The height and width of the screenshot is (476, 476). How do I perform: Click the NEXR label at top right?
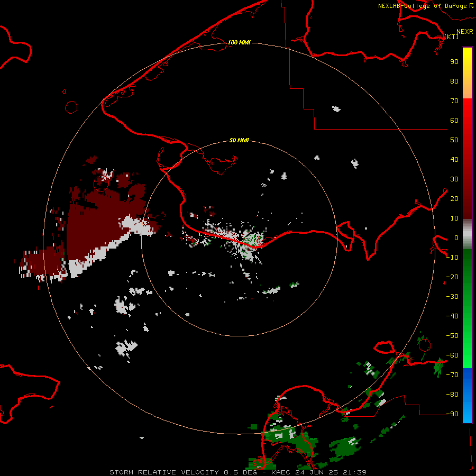[x=465, y=32]
